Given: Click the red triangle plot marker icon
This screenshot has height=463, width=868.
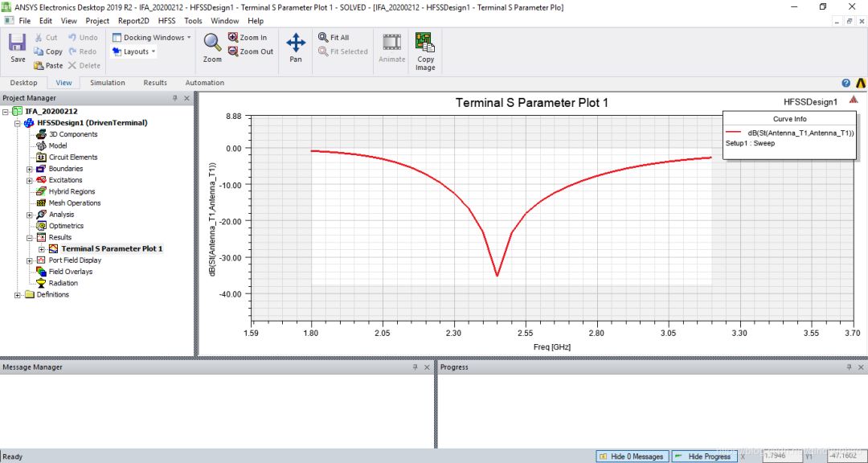Looking at the screenshot, I should pos(853,100).
